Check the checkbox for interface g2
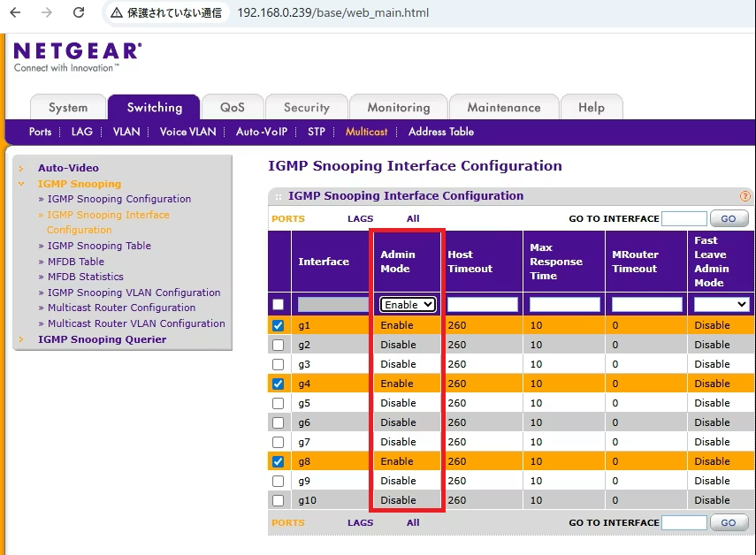The width and height of the screenshot is (756, 555). (279, 344)
